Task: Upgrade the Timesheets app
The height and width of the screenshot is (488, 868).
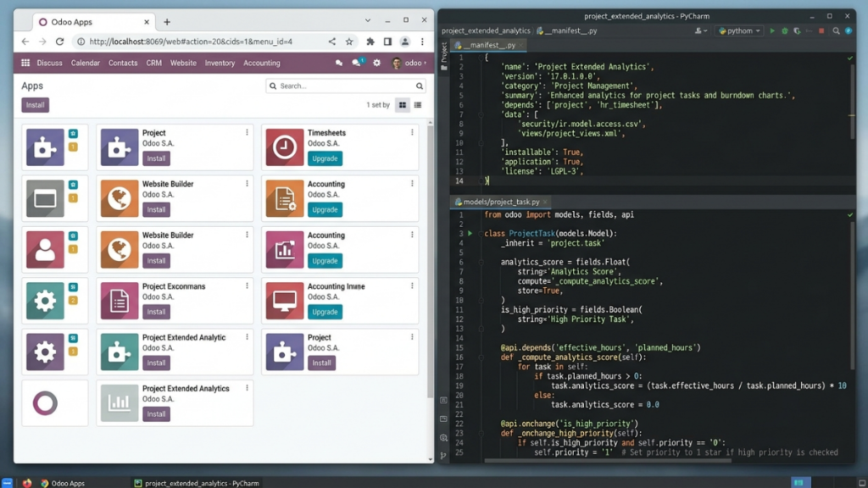Action: click(325, 158)
